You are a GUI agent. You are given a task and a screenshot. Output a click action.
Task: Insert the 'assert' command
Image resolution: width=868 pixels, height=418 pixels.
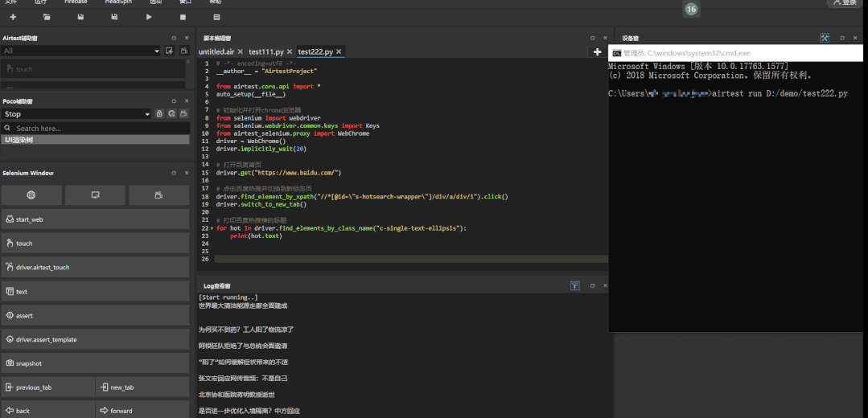tap(95, 316)
